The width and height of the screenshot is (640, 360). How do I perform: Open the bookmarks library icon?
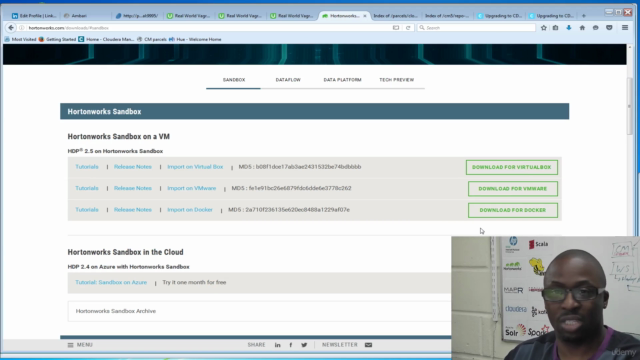tap(556, 28)
